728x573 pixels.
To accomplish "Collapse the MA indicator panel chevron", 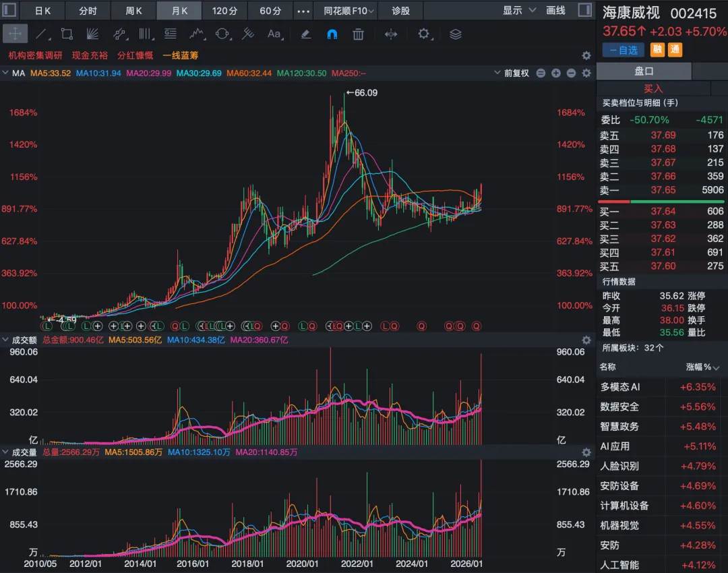I will tap(5, 72).
